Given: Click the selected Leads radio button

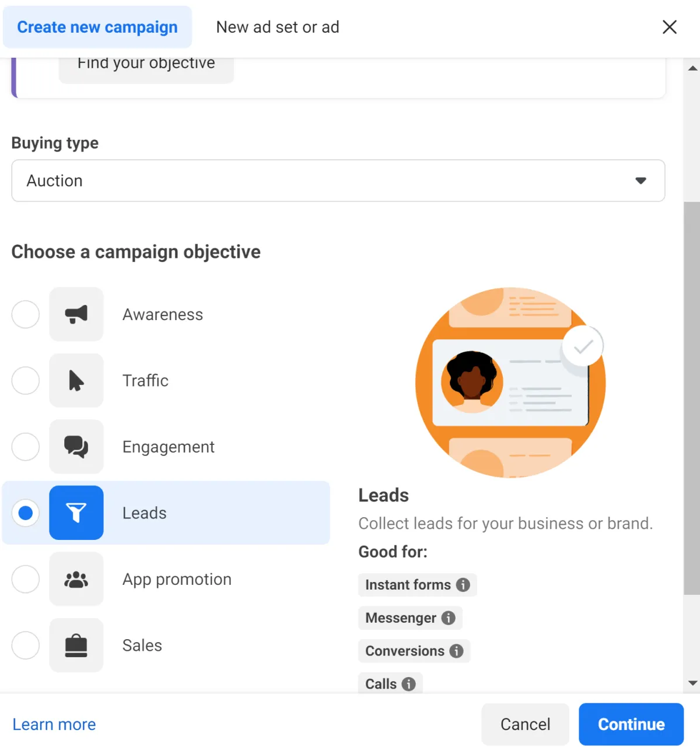Looking at the screenshot, I should click(x=26, y=513).
